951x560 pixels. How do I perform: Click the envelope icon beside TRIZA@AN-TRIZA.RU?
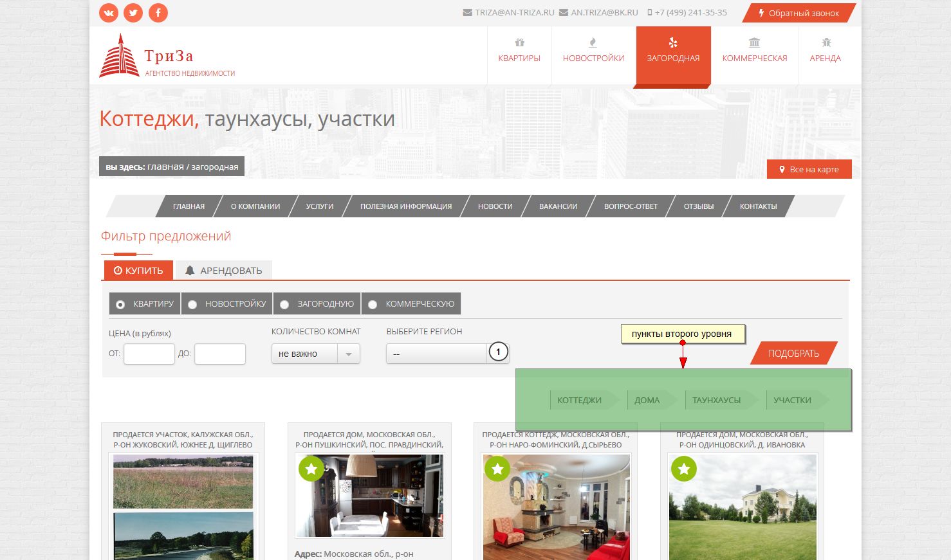click(x=468, y=13)
